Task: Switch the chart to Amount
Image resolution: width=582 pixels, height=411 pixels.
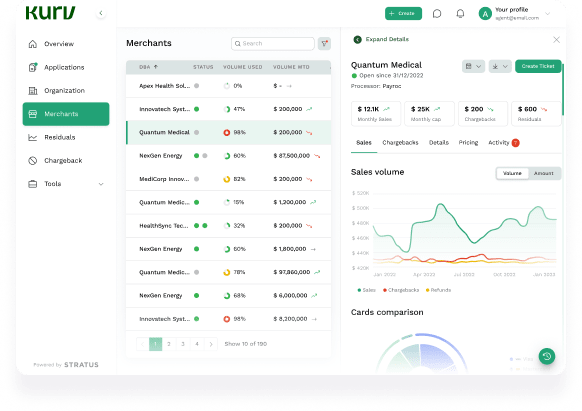Action: pyautogui.click(x=544, y=173)
